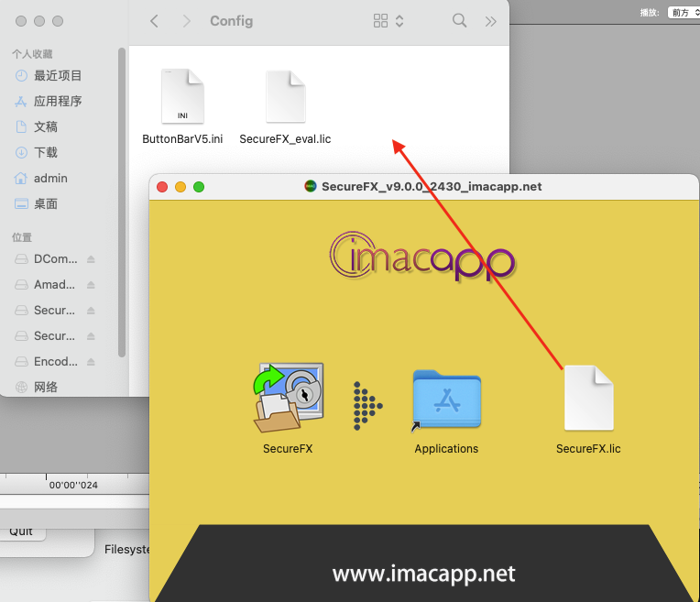The width and height of the screenshot is (700, 602).
Task: Open Finder search magnifier
Action: coord(459,20)
